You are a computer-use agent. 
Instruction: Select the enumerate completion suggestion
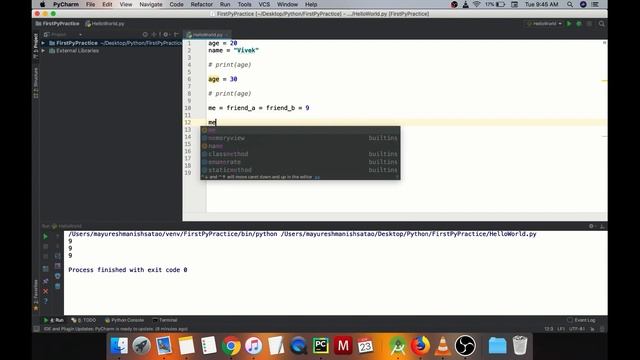pos(300,162)
